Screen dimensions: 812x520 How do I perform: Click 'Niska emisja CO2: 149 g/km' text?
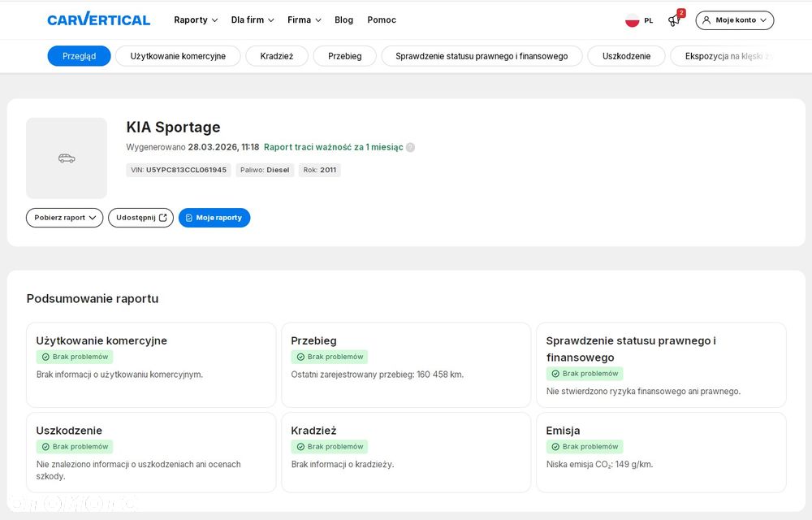(x=600, y=465)
